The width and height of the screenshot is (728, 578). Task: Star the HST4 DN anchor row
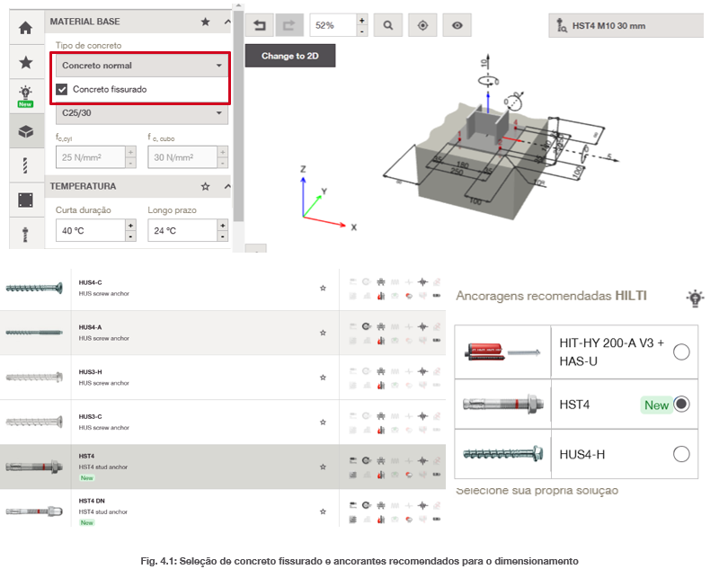[324, 511]
